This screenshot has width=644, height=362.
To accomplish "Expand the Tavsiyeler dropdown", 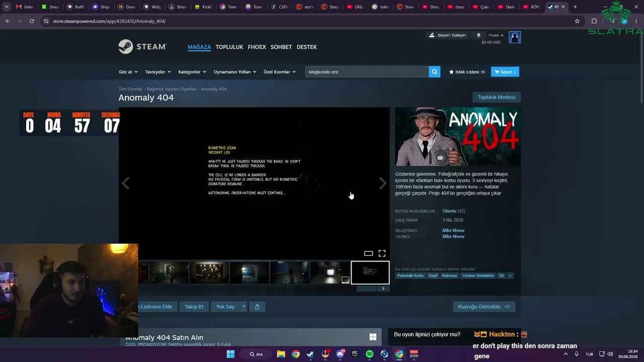I will tap(158, 72).
